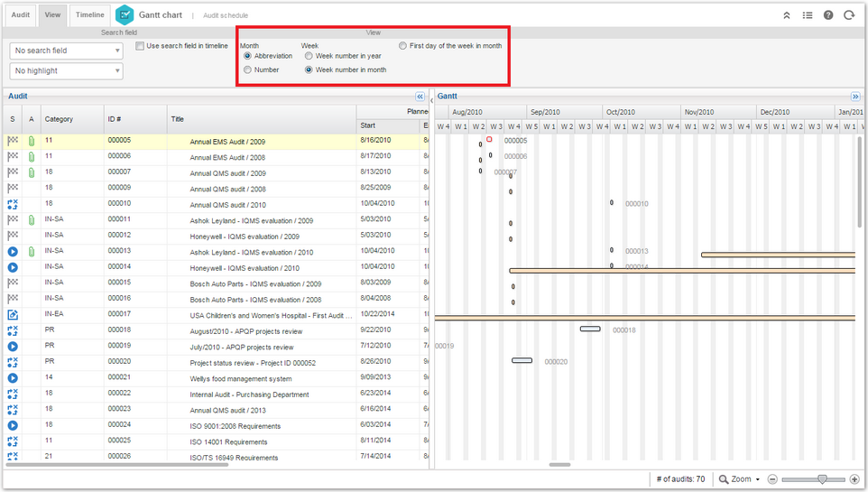
Task: Click the status icon for audit 000010
Action: 13,204
